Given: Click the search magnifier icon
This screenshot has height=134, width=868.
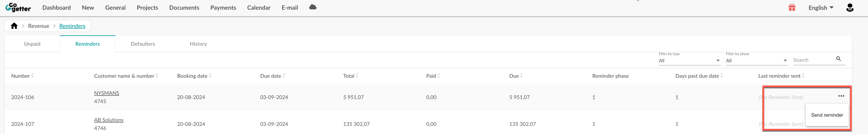Looking at the screenshot, I should (838, 59).
